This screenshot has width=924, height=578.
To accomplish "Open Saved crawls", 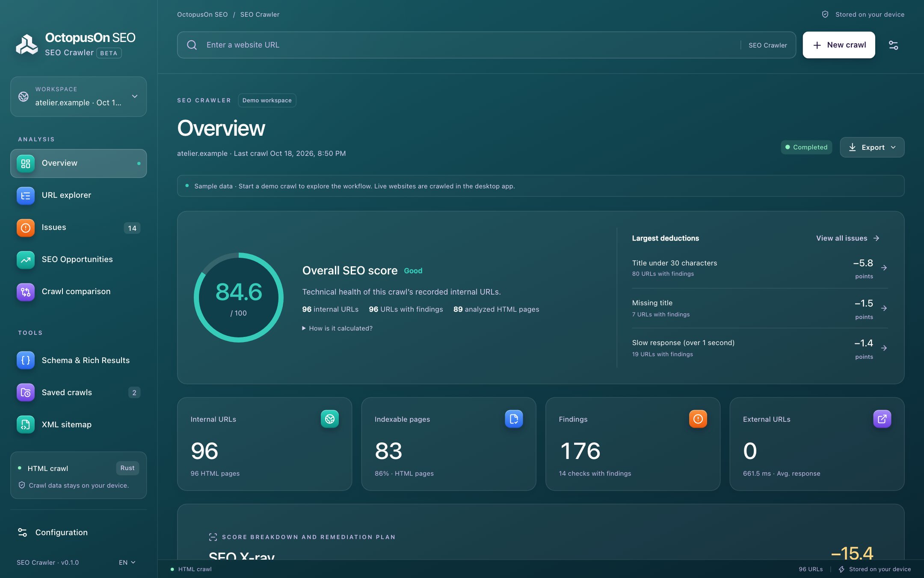I will tap(79, 393).
